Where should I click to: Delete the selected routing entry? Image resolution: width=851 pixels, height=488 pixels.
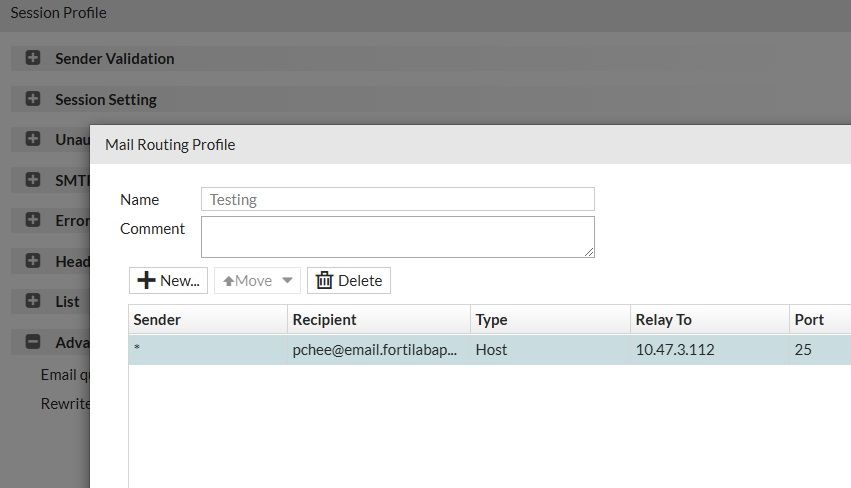349,281
